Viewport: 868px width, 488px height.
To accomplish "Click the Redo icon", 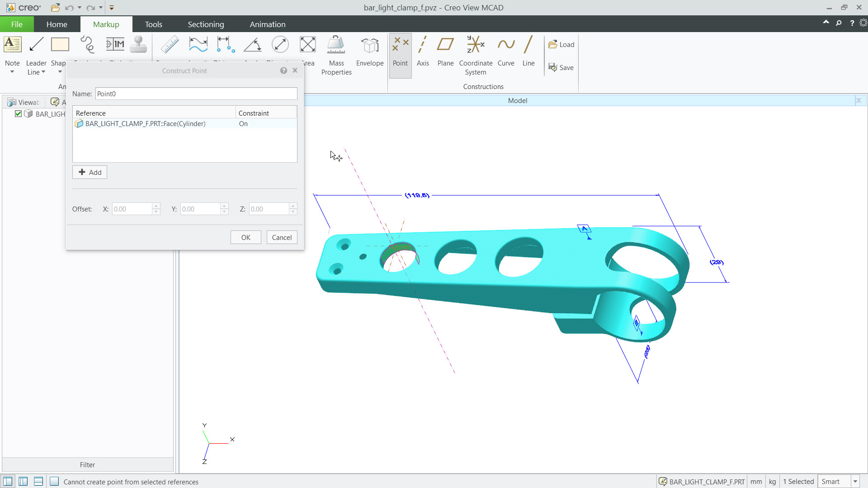I will (90, 8).
